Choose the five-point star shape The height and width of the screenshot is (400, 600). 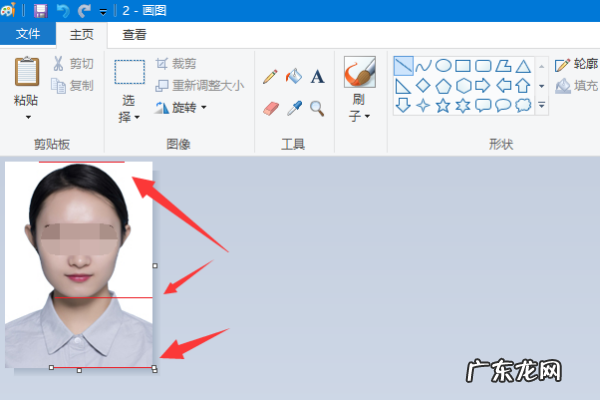[x=443, y=105]
